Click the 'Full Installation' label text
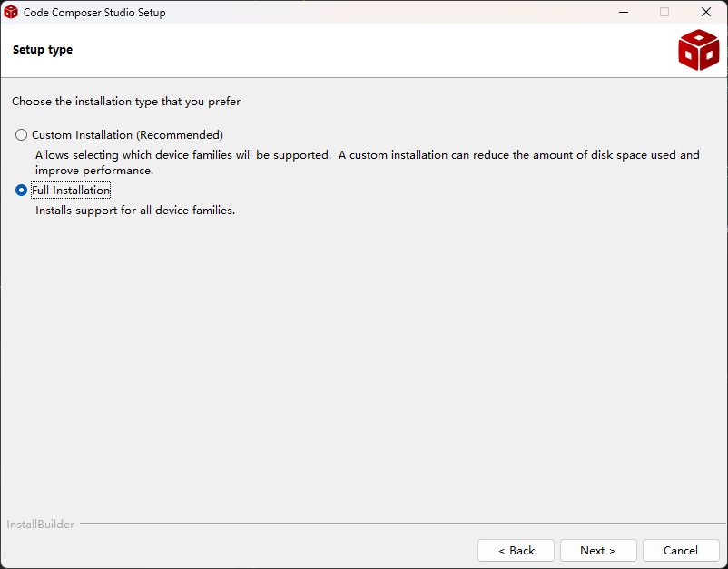The width and height of the screenshot is (728, 569). [x=71, y=191]
